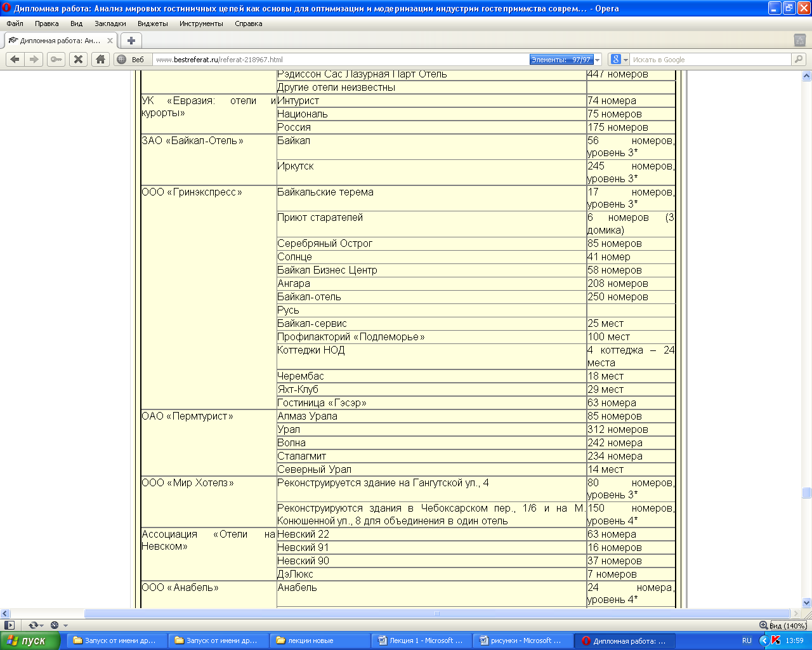812x650 pixels.
Task: Toggle the panels button in status bar
Action: [10, 625]
